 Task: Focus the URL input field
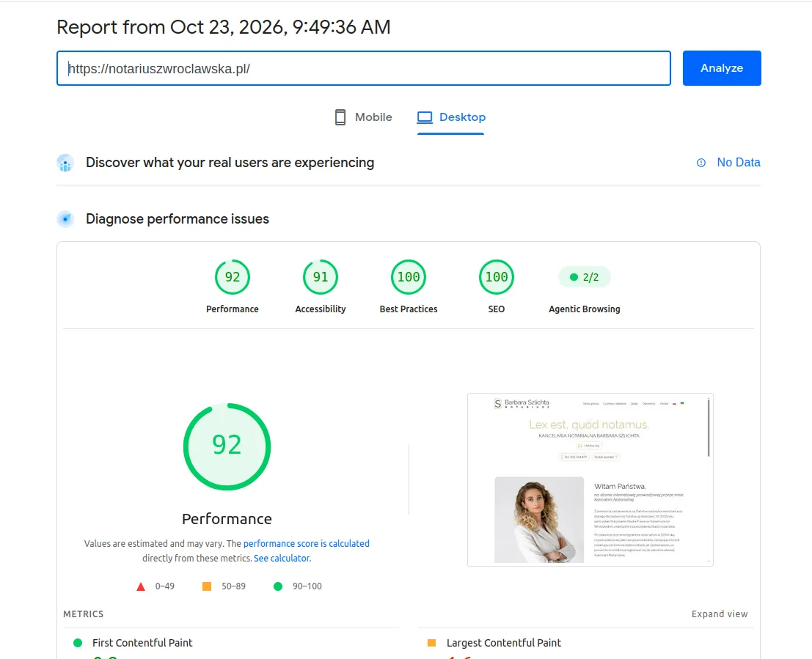[x=364, y=68]
